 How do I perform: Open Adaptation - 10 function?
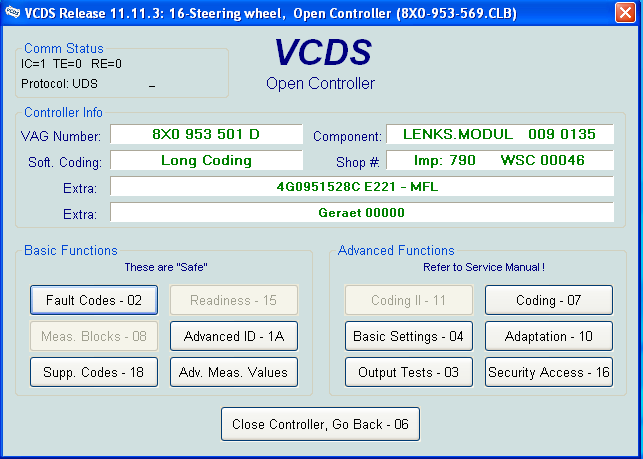click(x=549, y=336)
